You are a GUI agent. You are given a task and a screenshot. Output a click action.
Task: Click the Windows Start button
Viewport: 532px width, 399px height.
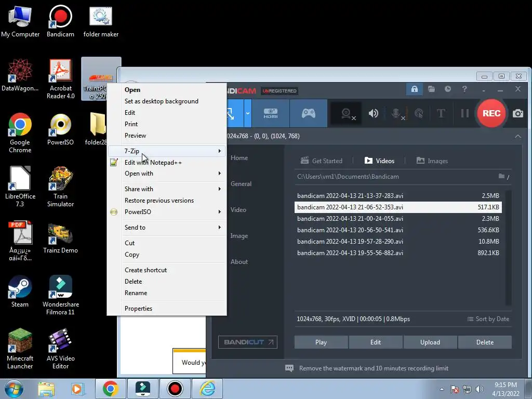click(14, 389)
